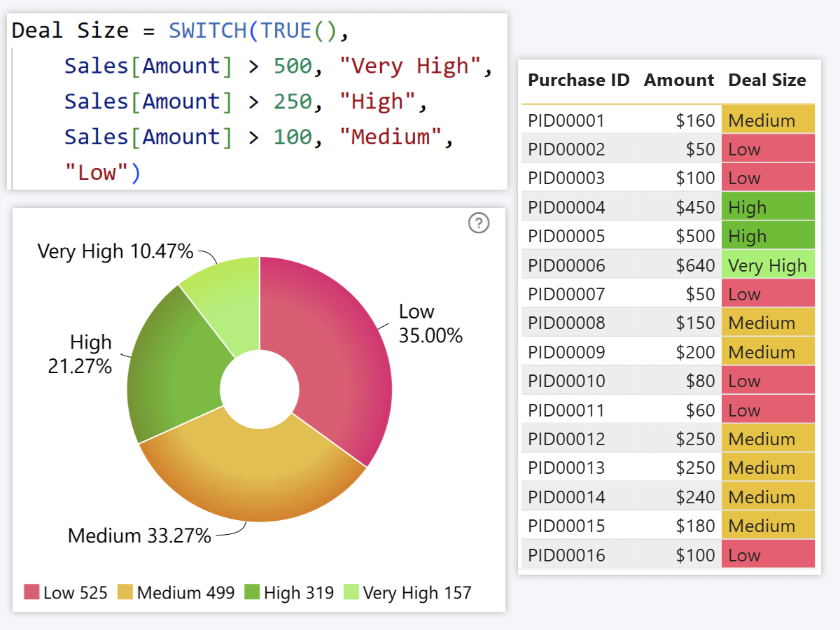Select row PID00007

(x=668, y=294)
